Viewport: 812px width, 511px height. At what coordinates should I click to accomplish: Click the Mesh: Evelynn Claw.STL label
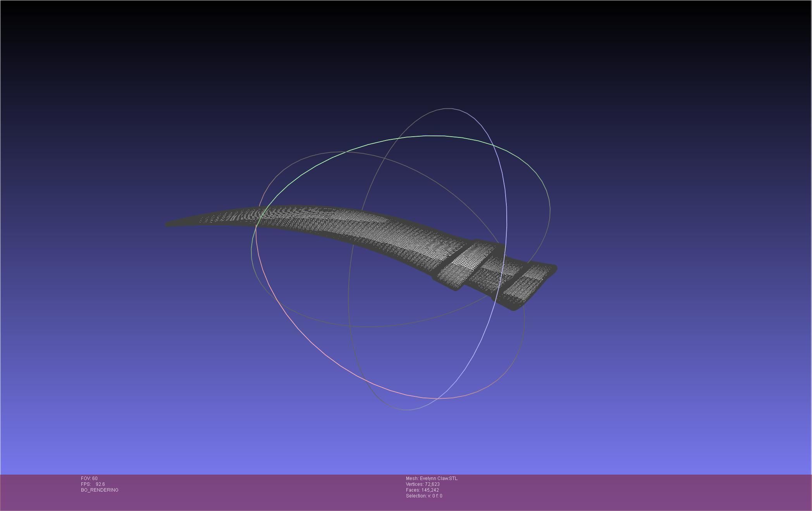click(x=432, y=478)
